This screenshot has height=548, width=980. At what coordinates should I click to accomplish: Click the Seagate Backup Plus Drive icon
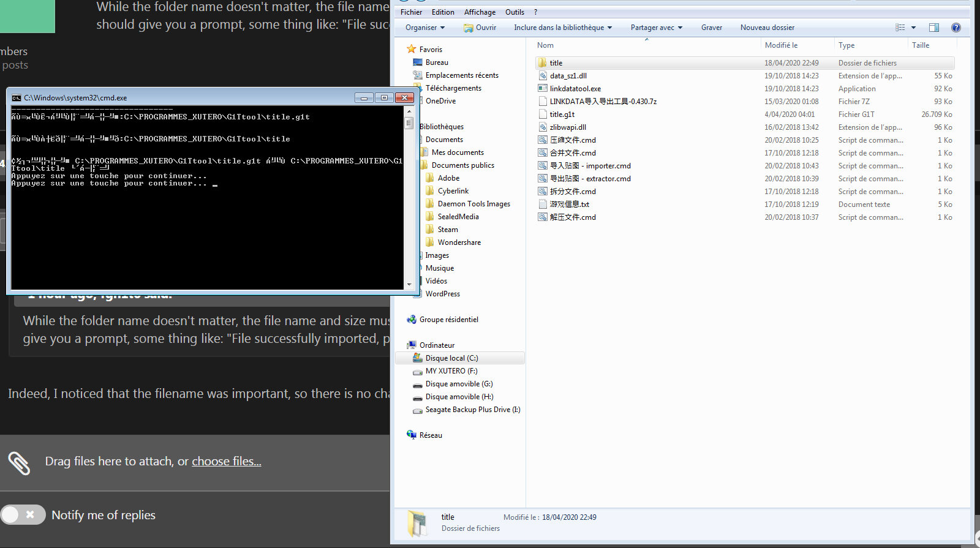(x=418, y=410)
